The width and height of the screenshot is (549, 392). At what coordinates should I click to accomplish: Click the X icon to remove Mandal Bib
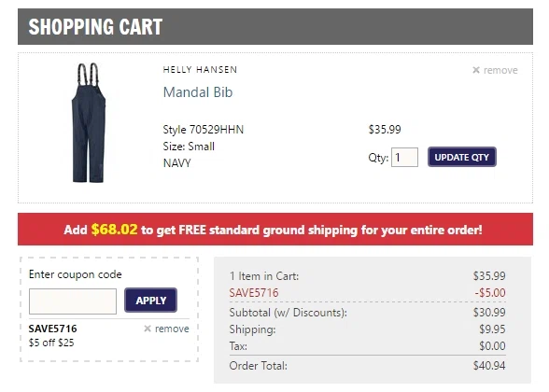pos(476,70)
